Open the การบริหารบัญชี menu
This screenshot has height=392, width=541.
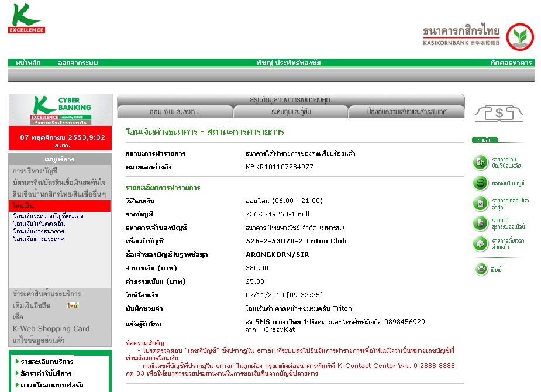(35, 171)
